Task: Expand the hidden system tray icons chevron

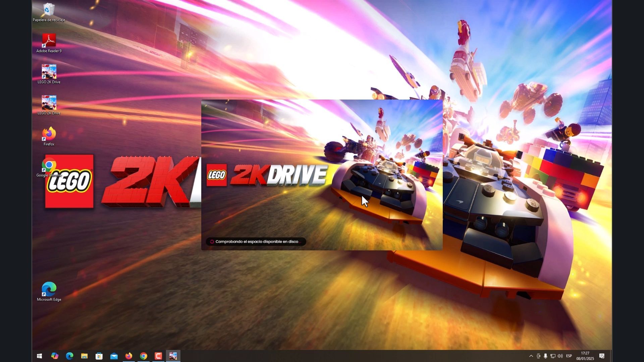Action: tap(531, 356)
